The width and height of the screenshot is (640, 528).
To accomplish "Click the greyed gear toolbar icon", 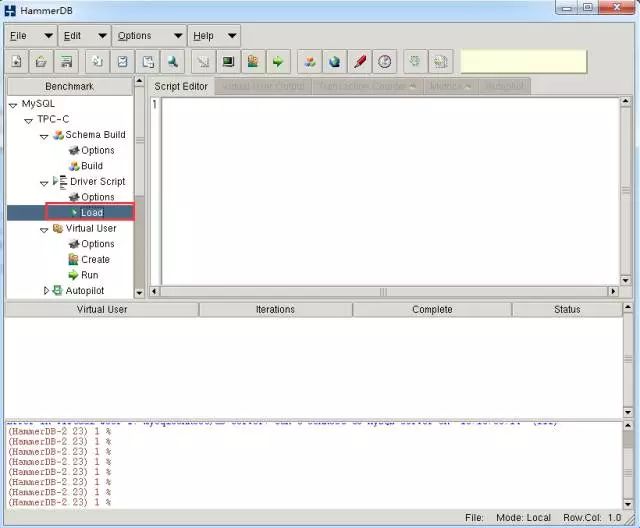I will click(x=415, y=62).
